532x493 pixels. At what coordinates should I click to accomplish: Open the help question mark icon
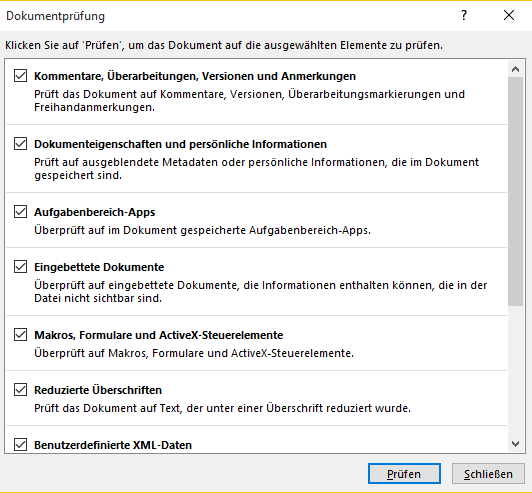(464, 15)
